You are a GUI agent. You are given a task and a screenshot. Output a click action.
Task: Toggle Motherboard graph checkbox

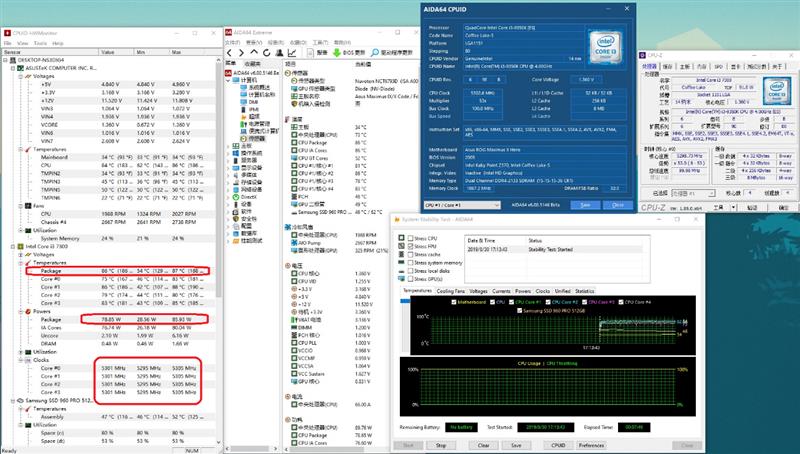pos(454,302)
